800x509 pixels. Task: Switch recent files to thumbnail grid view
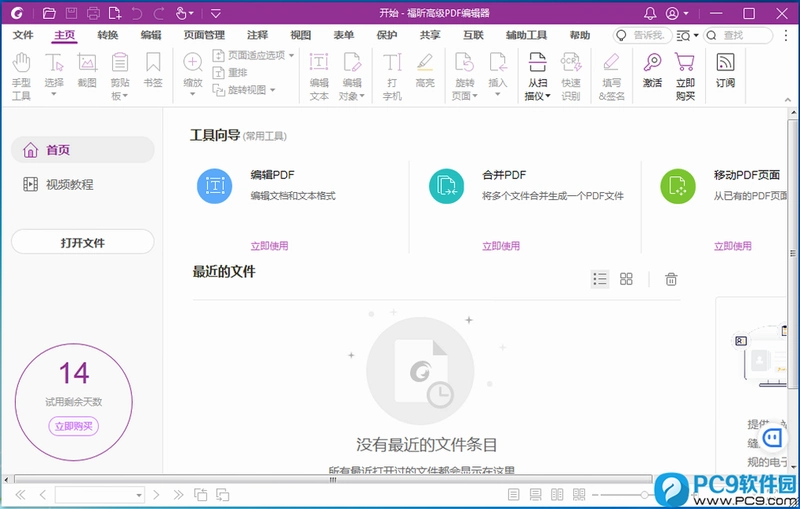point(626,279)
